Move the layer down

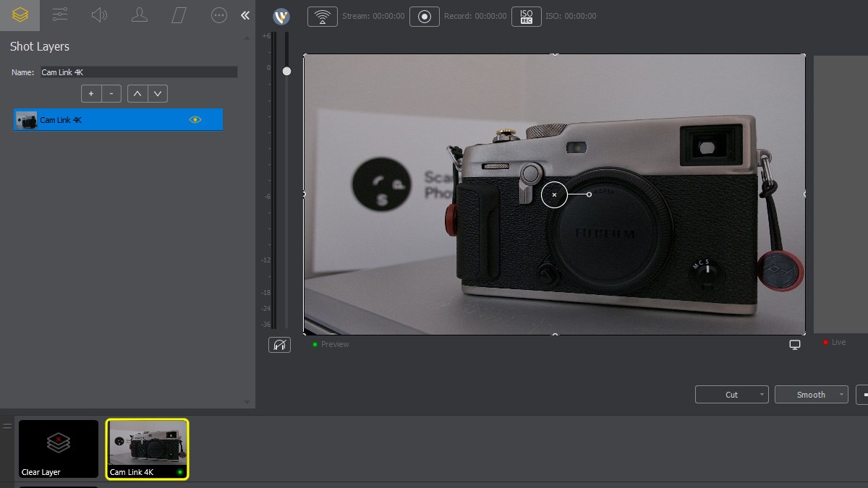pos(157,93)
